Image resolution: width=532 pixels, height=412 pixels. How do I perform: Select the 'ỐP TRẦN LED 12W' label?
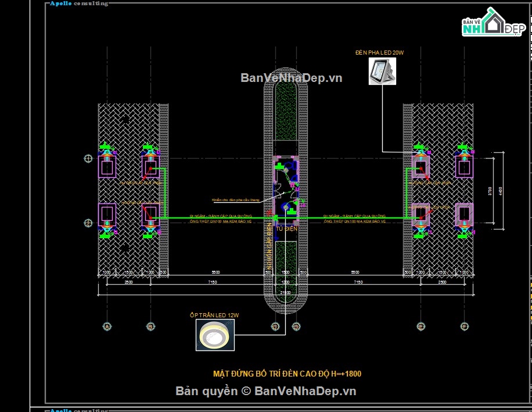click(214, 315)
